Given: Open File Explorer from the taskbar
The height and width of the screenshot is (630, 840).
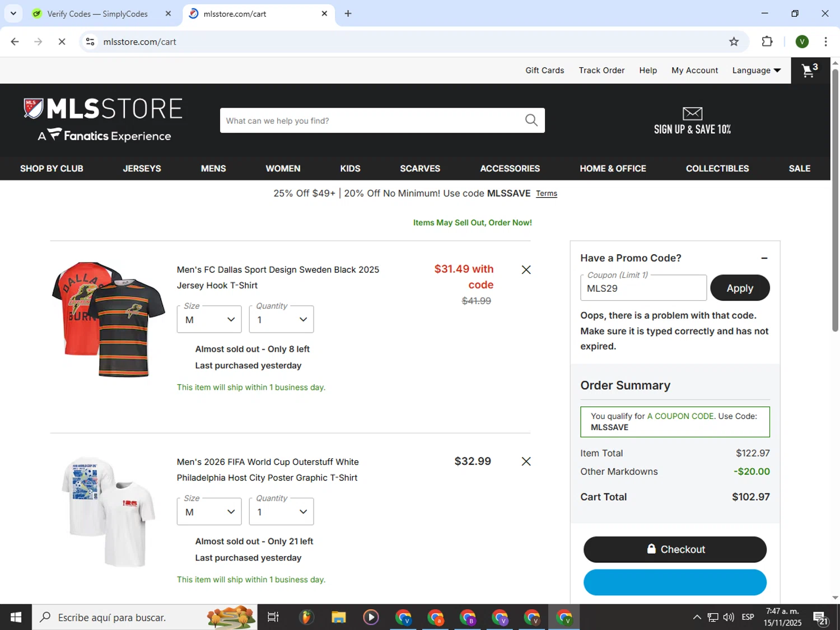Looking at the screenshot, I should [x=338, y=617].
